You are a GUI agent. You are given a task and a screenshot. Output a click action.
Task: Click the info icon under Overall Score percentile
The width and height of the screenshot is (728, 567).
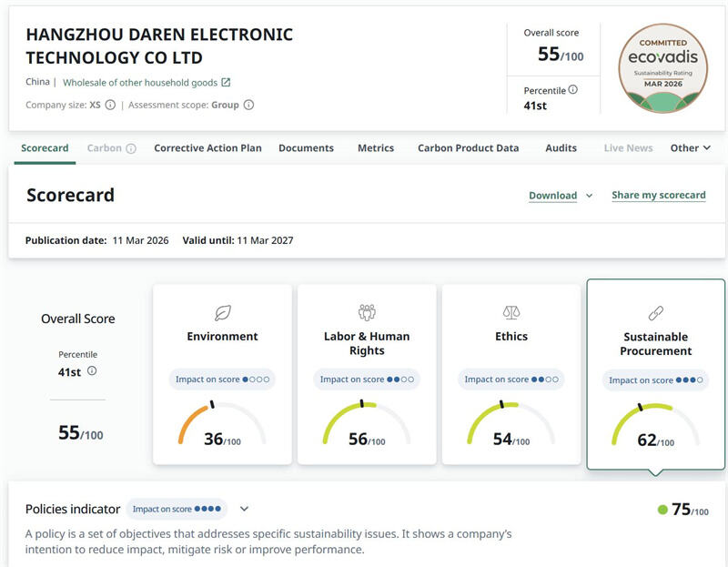92,370
